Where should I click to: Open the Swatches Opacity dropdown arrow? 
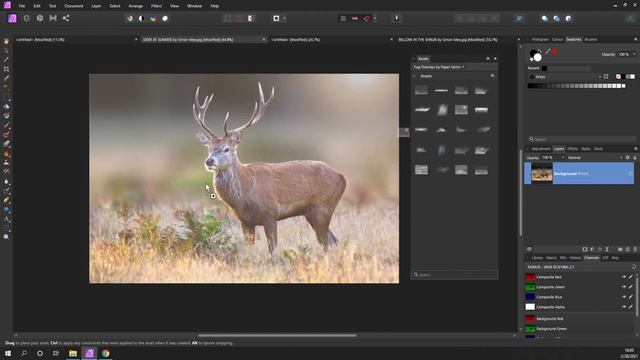[x=634, y=54]
